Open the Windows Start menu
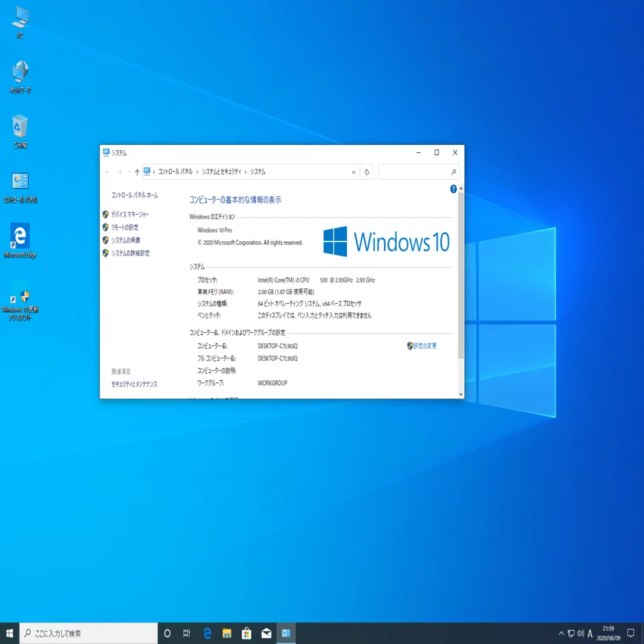This screenshot has height=644, width=644. [x=9, y=633]
